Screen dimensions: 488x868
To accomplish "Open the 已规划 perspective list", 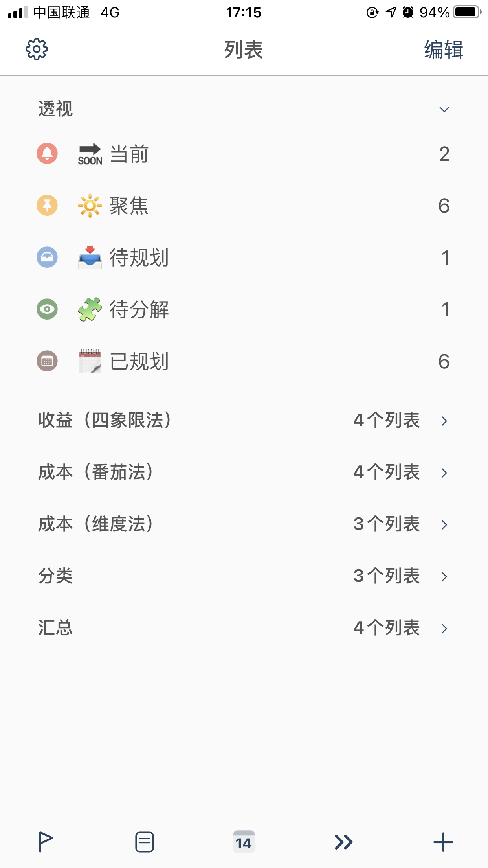I will point(139,361).
